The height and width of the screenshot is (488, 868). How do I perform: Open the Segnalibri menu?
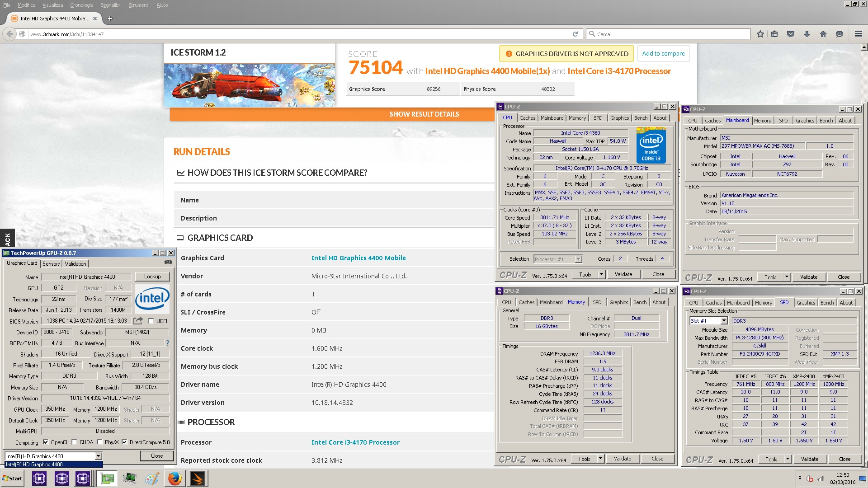[111, 5]
